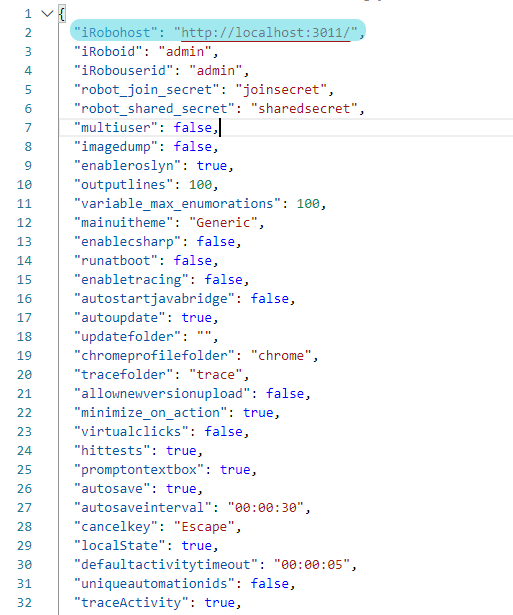Collapse the JSON object fold chevron
Screen dimensions: 513x615
pyautogui.click(x=47, y=14)
